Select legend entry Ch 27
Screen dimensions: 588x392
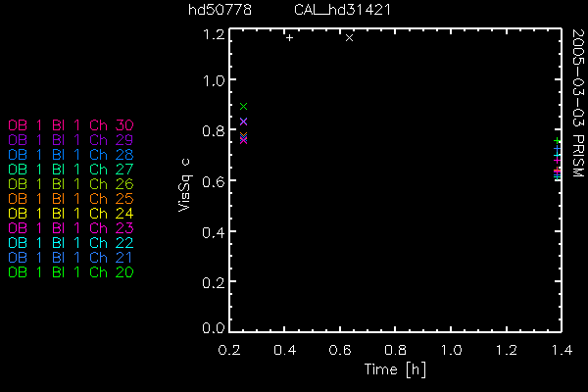(71, 170)
